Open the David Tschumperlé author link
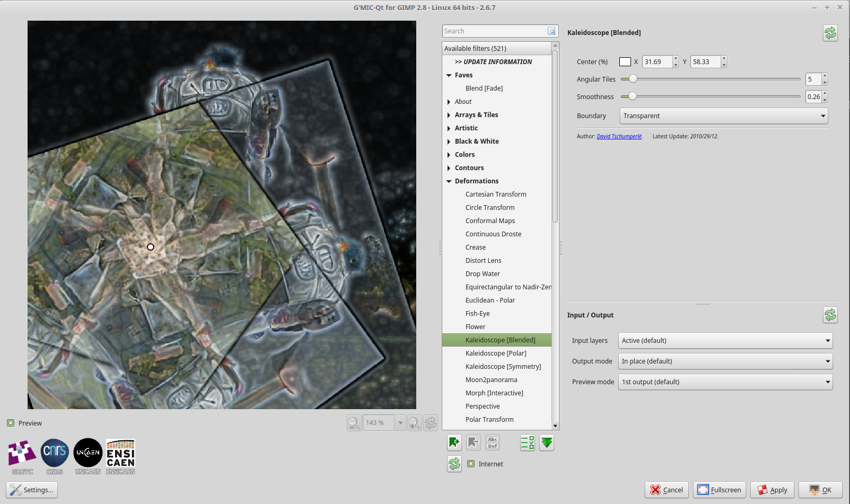Image resolution: width=850 pixels, height=504 pixels. pyautogui.click(x=619, y=136)
